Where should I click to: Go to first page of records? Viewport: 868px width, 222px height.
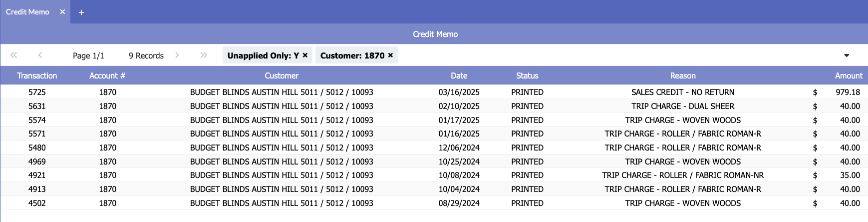14,55
